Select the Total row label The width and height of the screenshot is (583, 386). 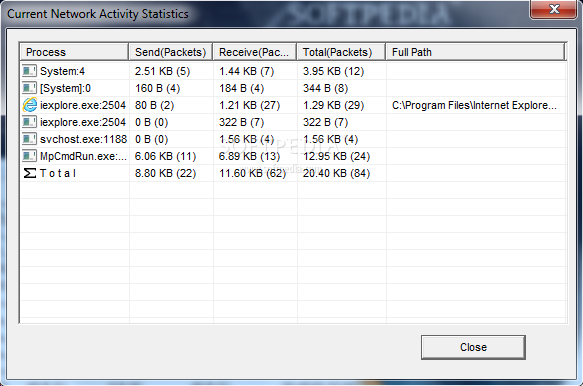pos(58,173)
